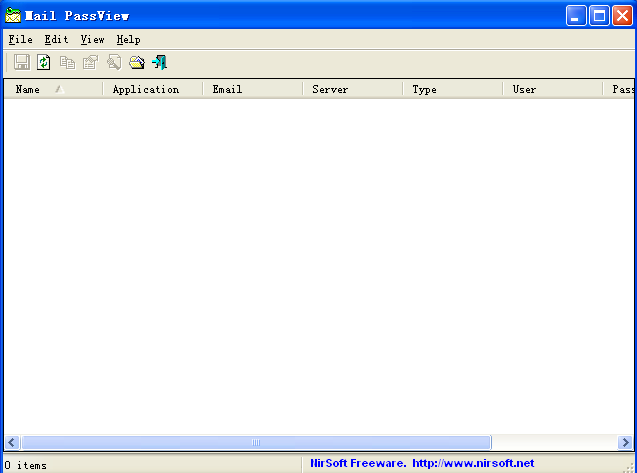Click the '0 items' status bar text
The width and height of the screenshot is (637, 473).
click(x=26, y=465)
